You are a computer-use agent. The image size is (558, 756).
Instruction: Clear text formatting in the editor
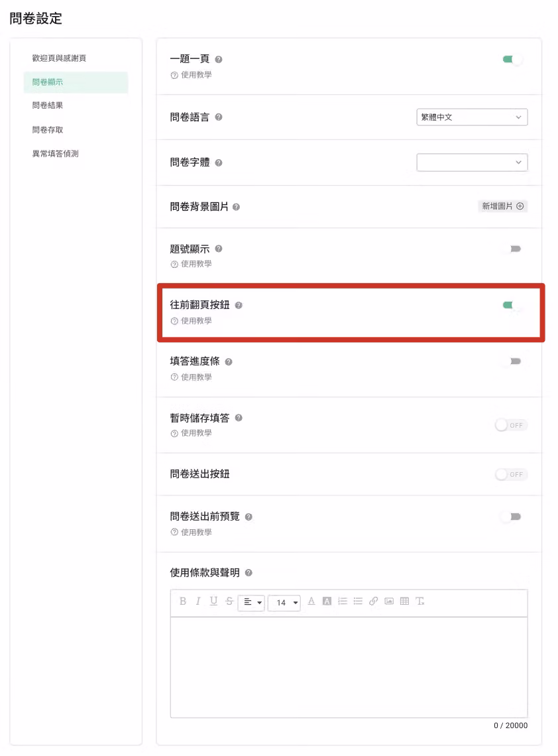(420, 601)
